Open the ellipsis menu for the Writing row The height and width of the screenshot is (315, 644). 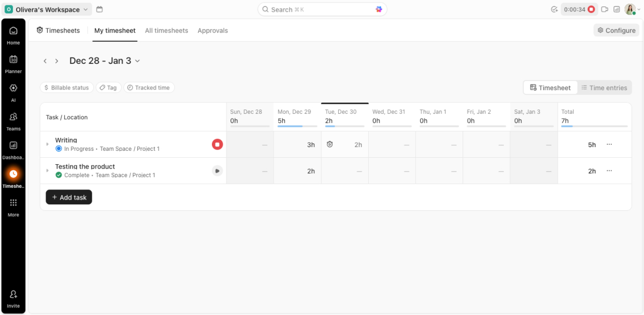(609, 144)
